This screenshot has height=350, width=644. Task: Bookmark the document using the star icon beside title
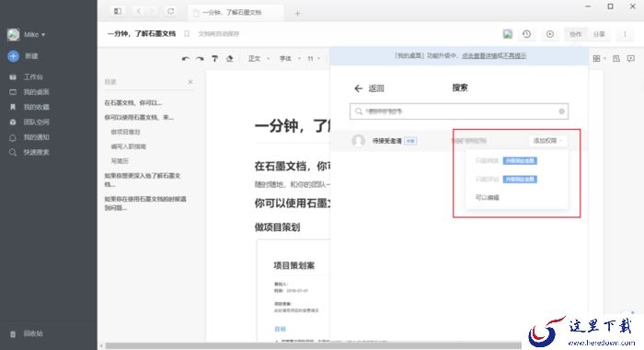tap(187, 34)
